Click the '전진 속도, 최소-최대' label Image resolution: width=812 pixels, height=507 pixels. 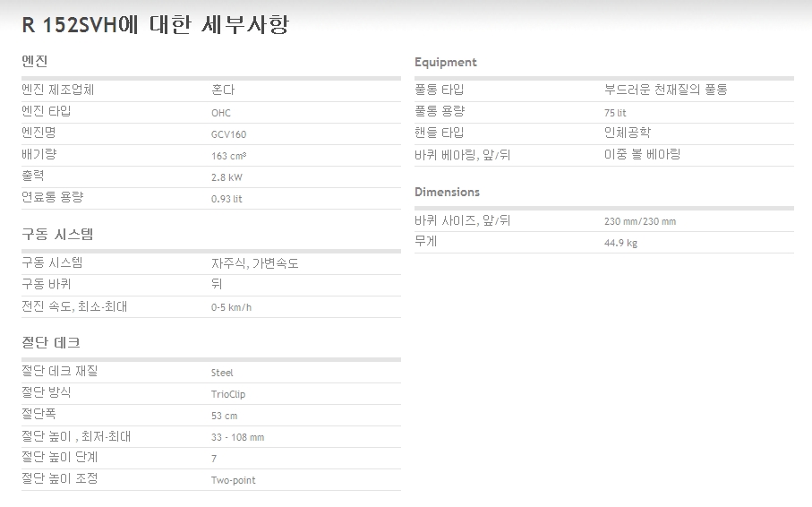tap(74, 306)
